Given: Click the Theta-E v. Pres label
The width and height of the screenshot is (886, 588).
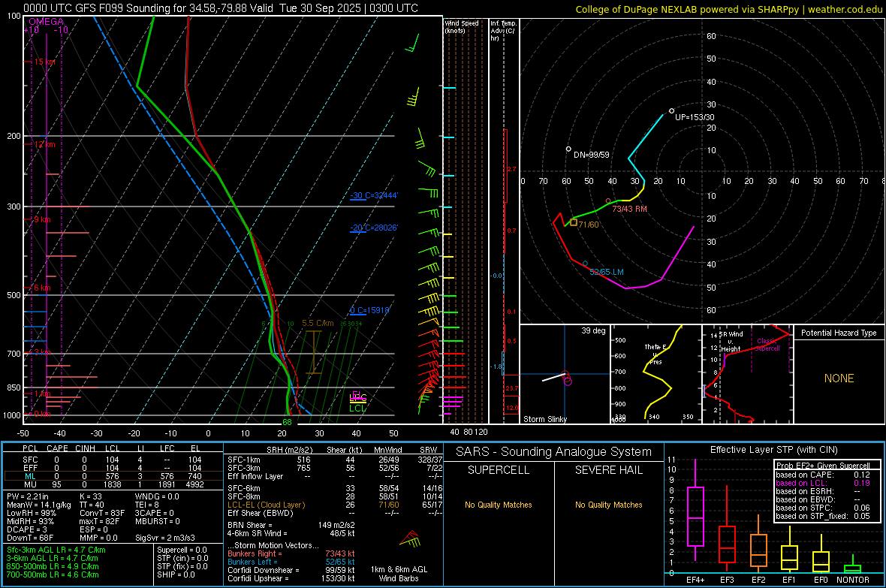Looking at the screenshot, I should [x=655, y=354].
